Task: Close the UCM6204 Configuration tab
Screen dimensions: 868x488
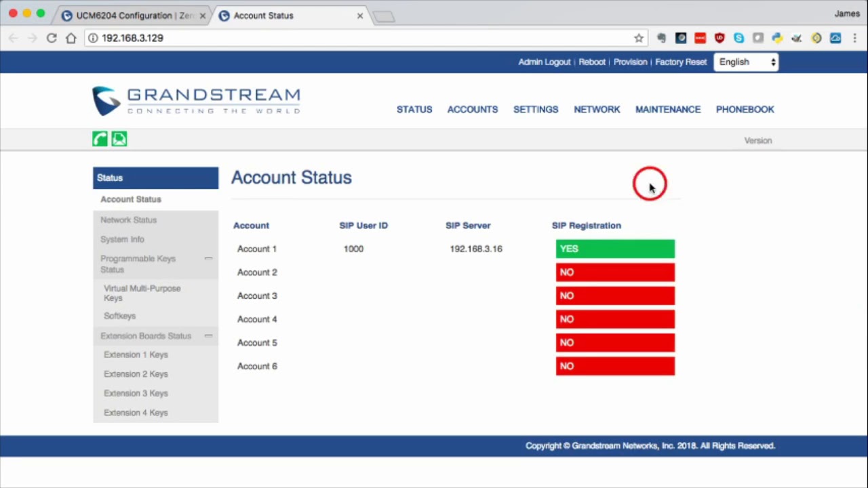Action: coord(202,16)
